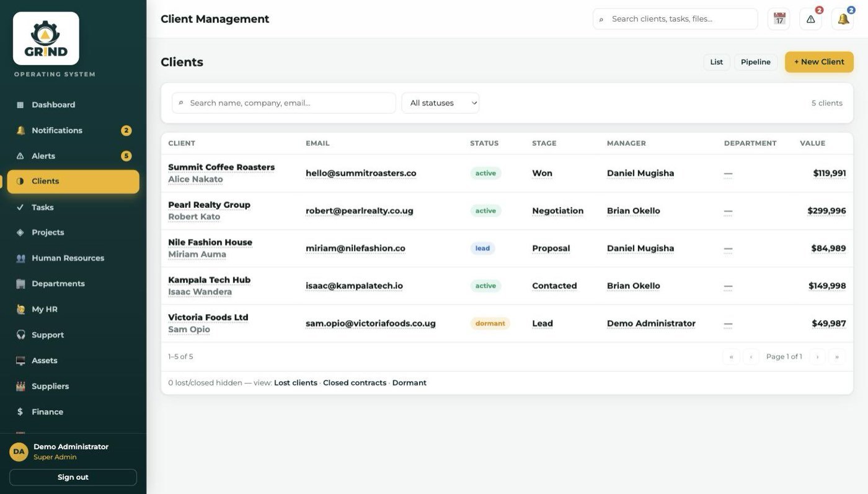The width and height of the screenshot is (868, 494).
Task: Click the Human Resources people icon
Action: point(20,258)
